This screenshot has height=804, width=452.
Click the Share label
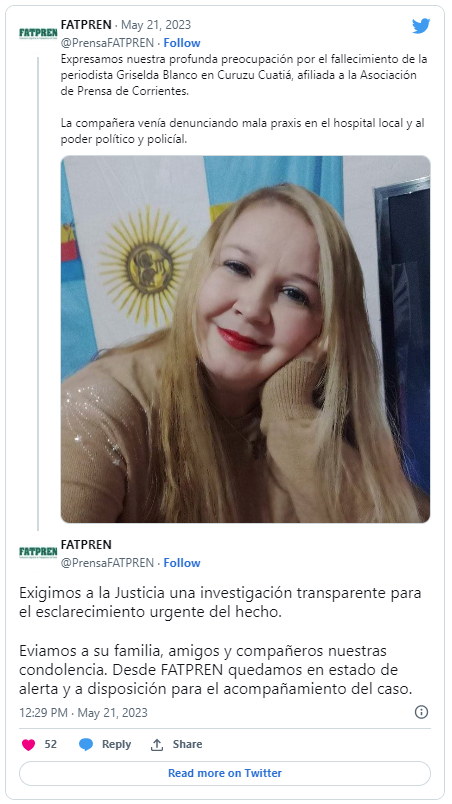[x=187, y=745]
